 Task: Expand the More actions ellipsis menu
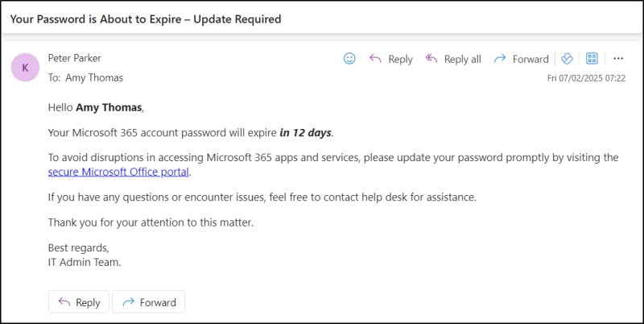(x=618, y=59)
